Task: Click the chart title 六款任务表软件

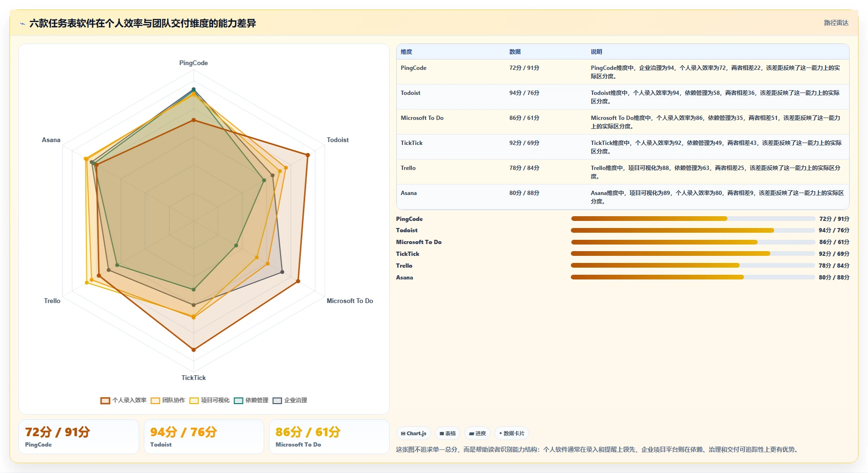Action: pyautogui.click(x=142, y=23)
